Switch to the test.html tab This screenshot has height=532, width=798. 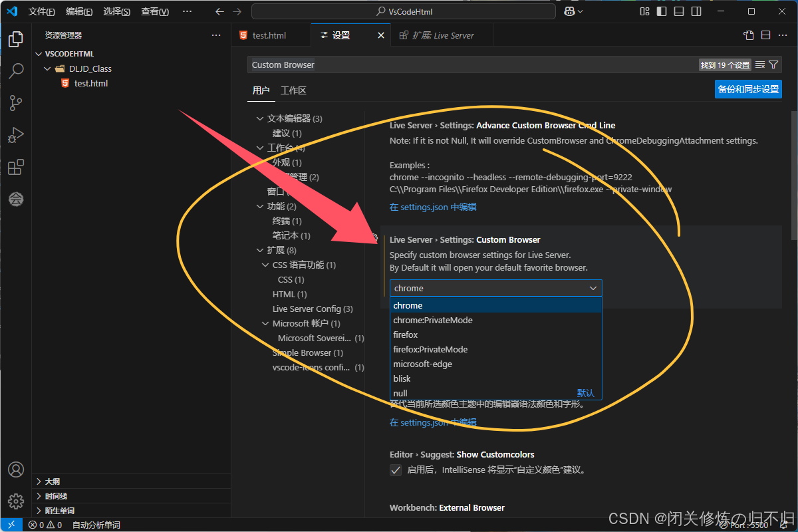click(271, 35)
